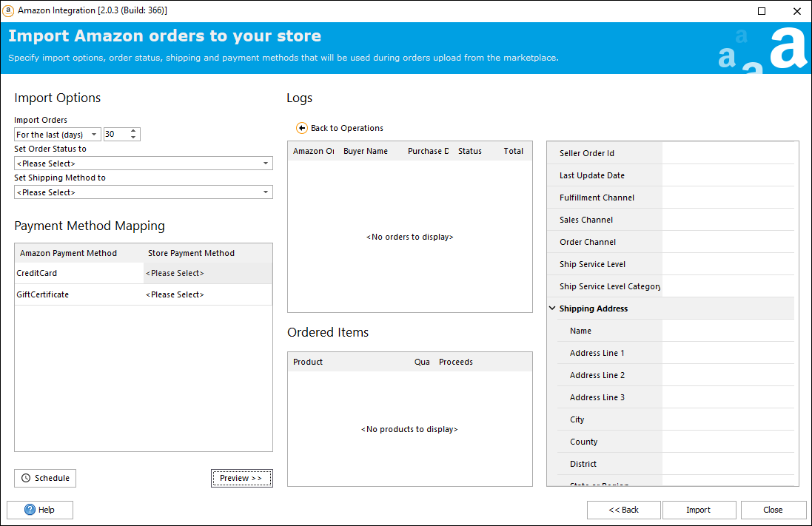Click the Back to Operations arrow icon

pyautogui.click(x=301, y=128)
